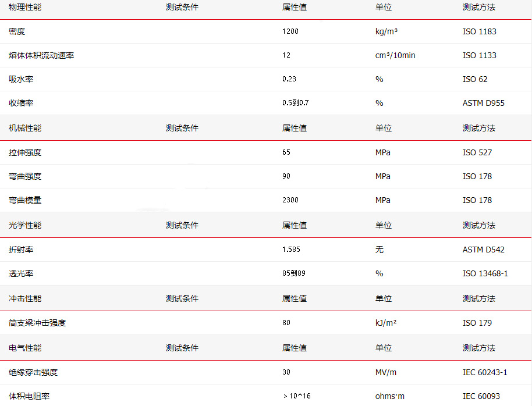Click the 密度 property row label
This screenshot has height=406, width=532.
17,31
